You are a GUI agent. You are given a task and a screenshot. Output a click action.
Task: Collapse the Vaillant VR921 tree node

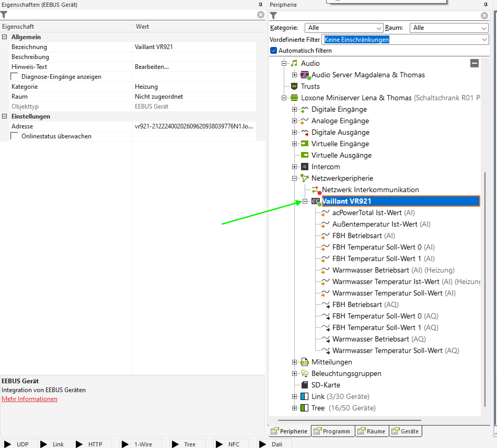pyautogui.click(x=305, y=201)
